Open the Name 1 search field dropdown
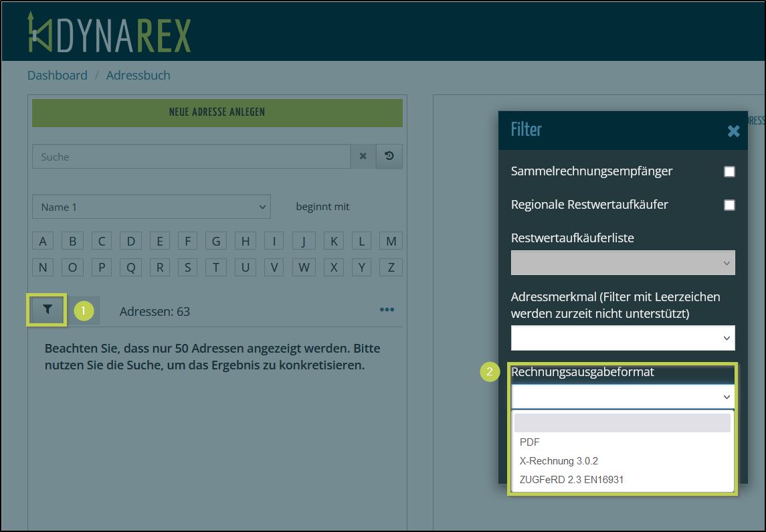This screenshot has height=532, width=766. tap(151, 207)
